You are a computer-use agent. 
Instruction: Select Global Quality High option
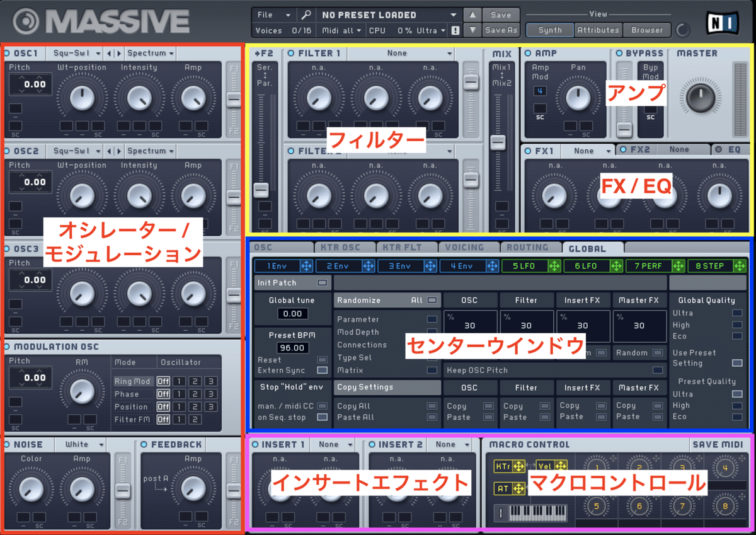coord(736,325)
